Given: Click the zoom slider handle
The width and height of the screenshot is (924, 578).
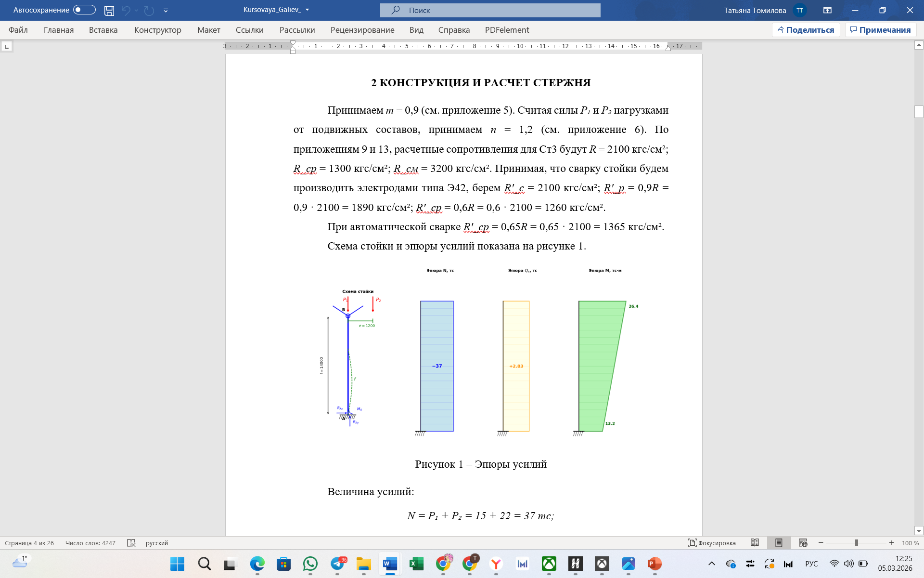Looking at the screenshot, I should [857, 543].
